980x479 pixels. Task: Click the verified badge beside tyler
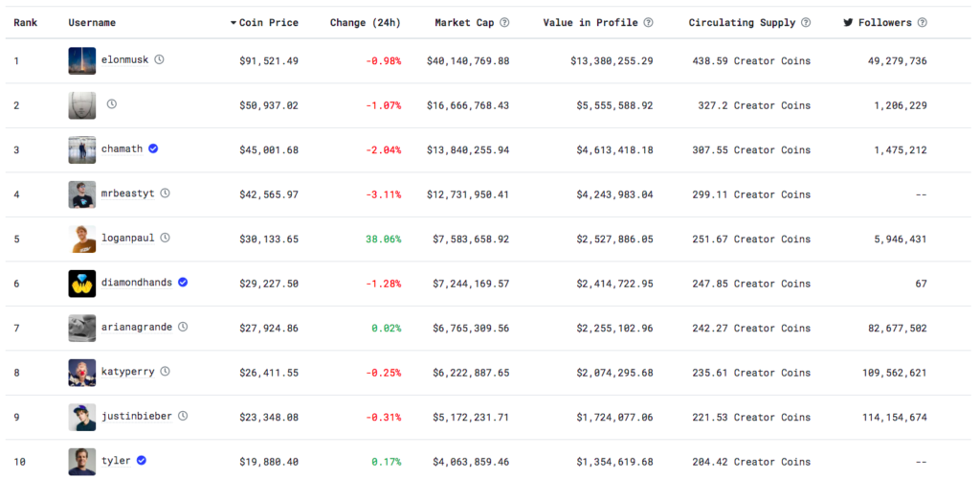pos(142,461)
